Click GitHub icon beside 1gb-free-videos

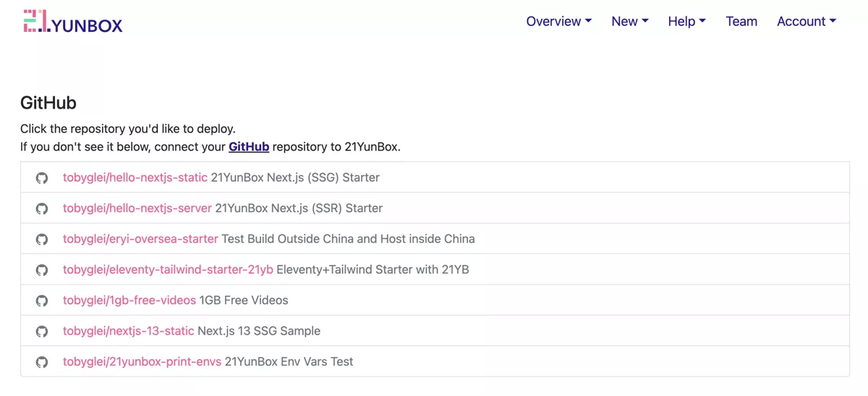42,300
